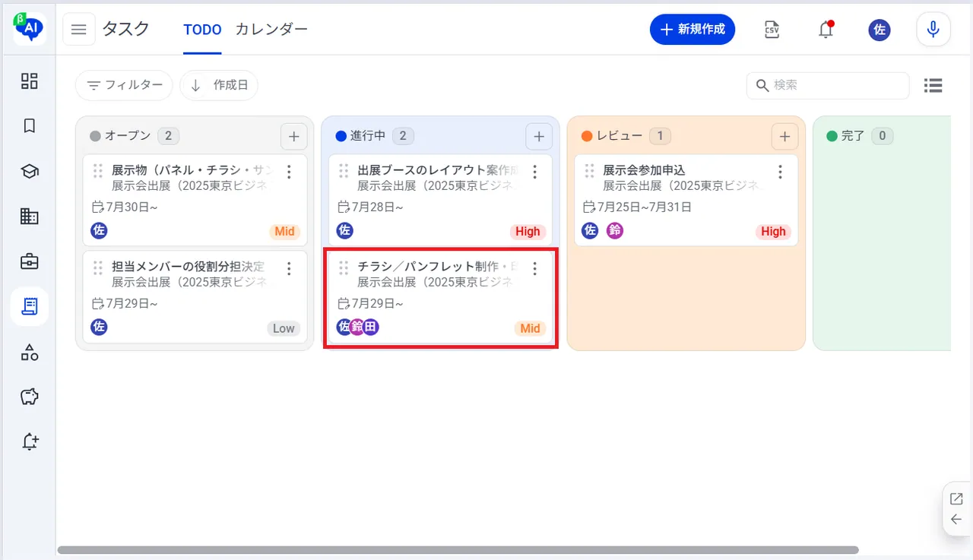Screen dimensions: 973x560
Task: Open the hamburger menu next to タスク
Action: click(79, 30)
